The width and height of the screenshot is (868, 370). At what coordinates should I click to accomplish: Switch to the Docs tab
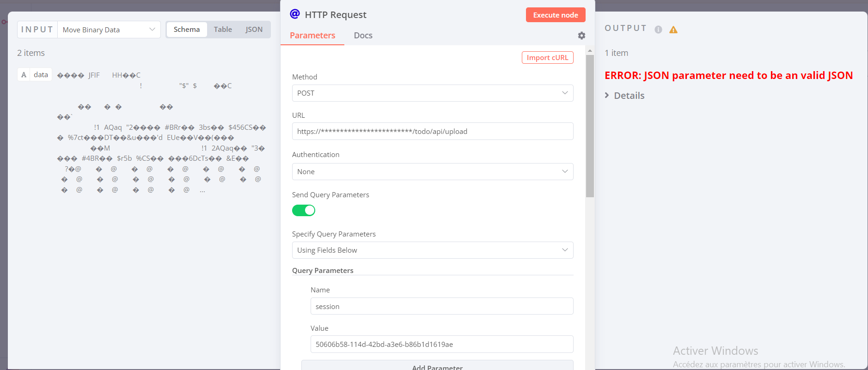363,36
